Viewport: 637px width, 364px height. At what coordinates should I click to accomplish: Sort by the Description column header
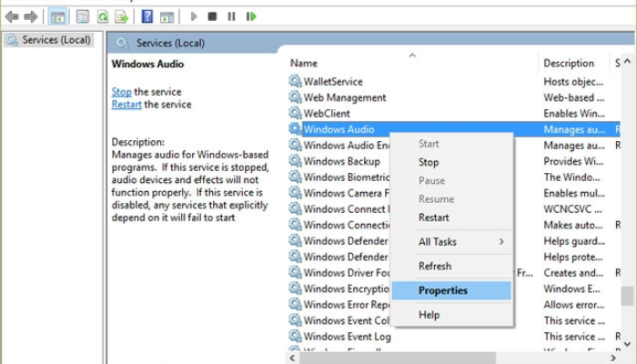[x=568, y=64]
